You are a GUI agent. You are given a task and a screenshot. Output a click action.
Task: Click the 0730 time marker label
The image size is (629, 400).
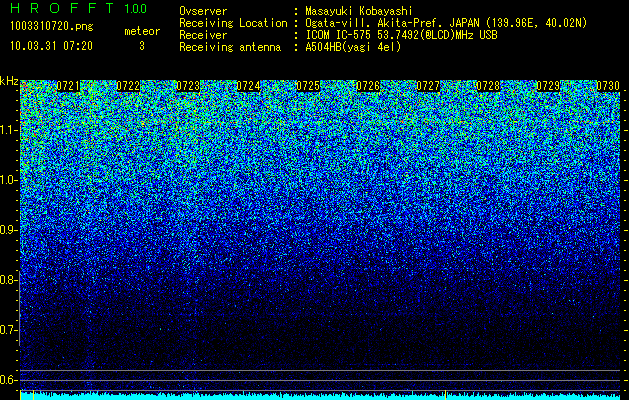pos(608,86)
